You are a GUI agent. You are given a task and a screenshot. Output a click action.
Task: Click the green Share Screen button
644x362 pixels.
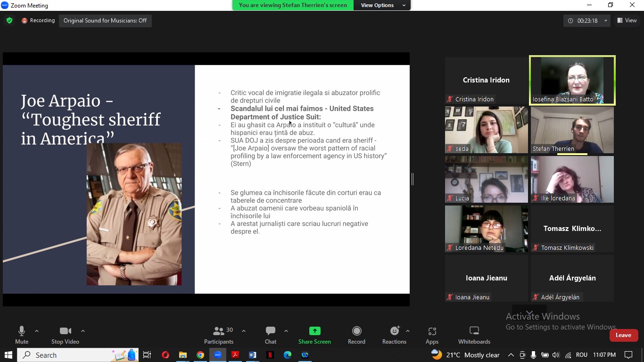[314, 335]
